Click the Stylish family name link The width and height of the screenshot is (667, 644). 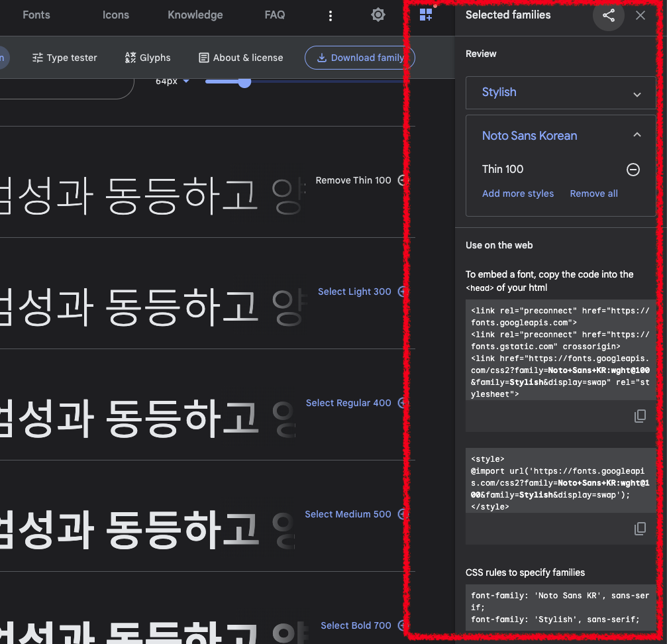tap(499, 92)
